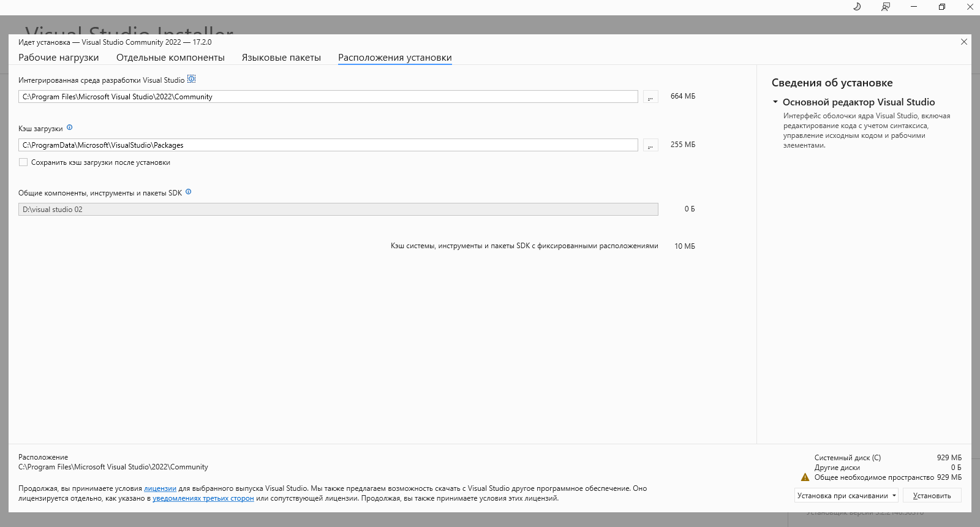Screen dimensions: 980x527
Task: Browse for download cache path button
Action: click(650, 145)
